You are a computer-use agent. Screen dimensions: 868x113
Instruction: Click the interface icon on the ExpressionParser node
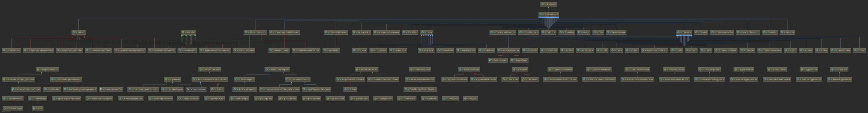coord(201,70)
